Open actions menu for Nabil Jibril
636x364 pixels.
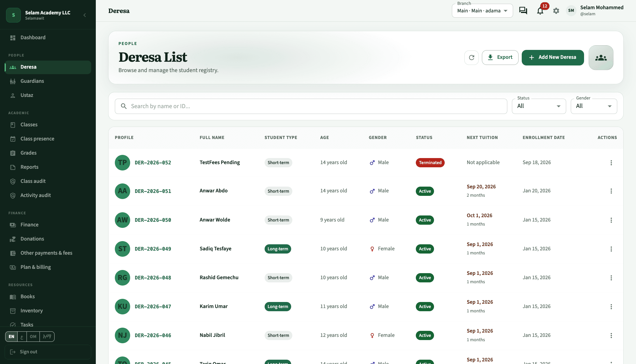click(x=611, y=335)
